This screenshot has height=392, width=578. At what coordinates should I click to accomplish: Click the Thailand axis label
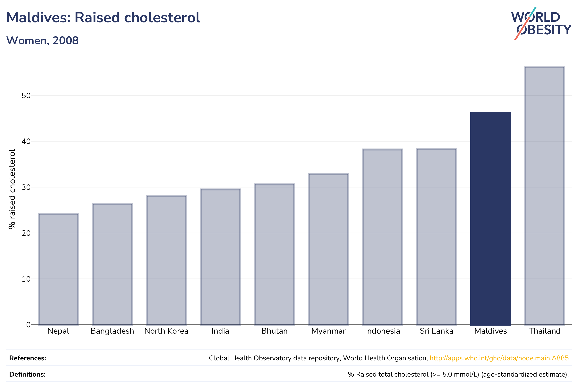545,331
